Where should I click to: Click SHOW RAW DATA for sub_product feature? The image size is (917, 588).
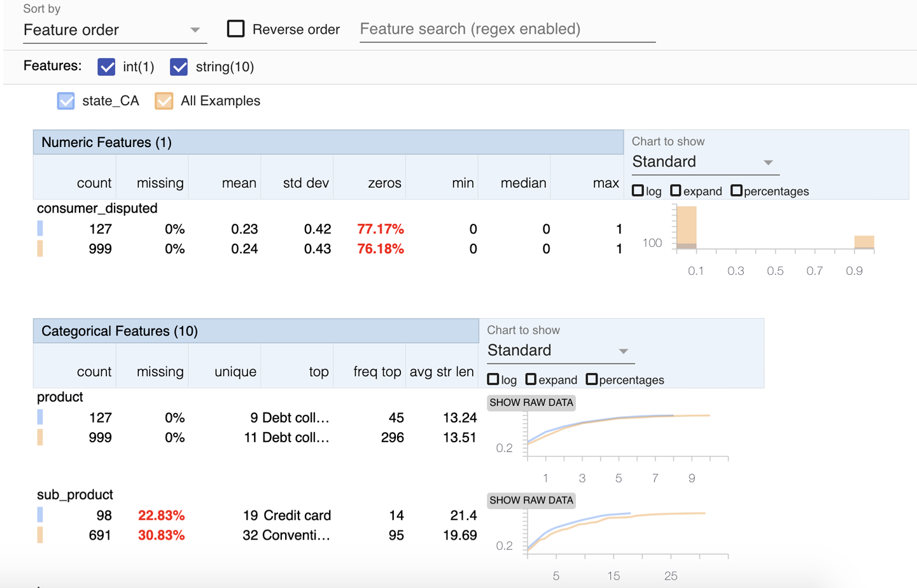pos(531,501)
